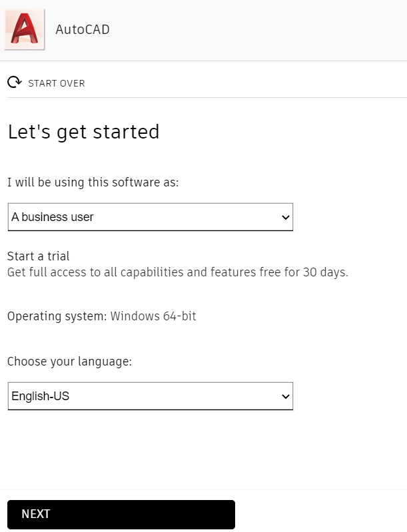This screenshot has width=407, height=532.
Task: Click the circular arrow restart icon
Action: [x=14, y=83]
